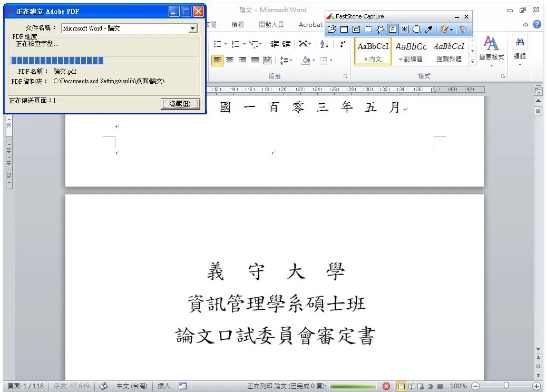Open file in FastStone Capture editor
Image resolution: width=546 pixels, height=392 pixels.
click(332, 30)
